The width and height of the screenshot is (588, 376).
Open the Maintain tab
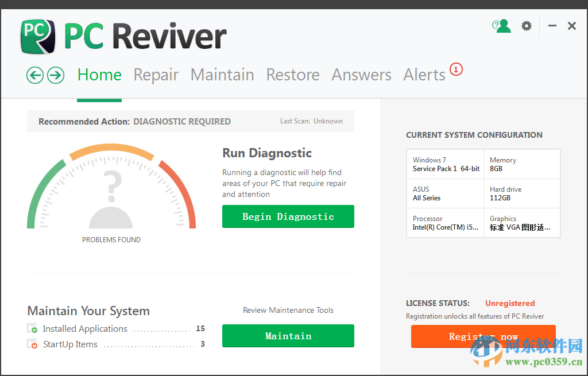tap(222, 75)
